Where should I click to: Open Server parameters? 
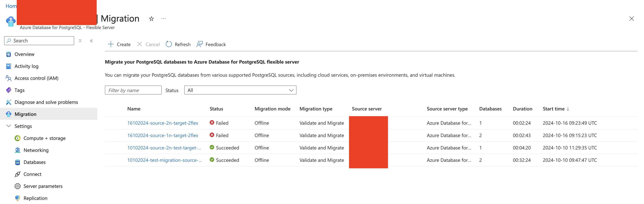[43, 186]
